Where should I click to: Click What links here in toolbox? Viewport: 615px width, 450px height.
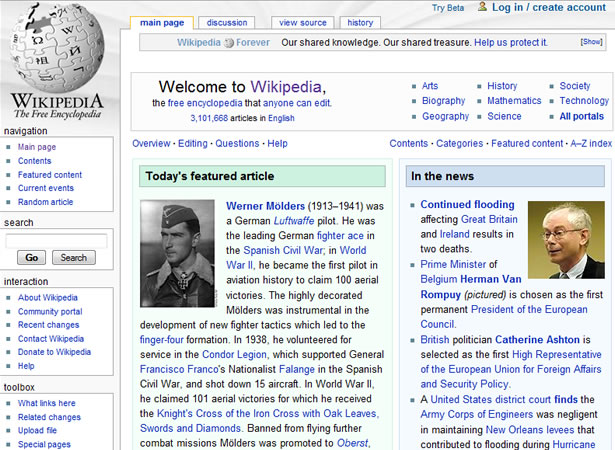tap(46, 403)
